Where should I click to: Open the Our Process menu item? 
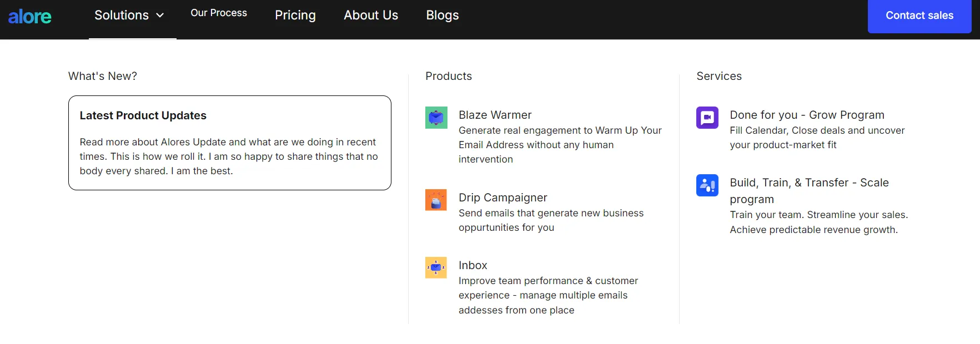(x=218, y=13)
